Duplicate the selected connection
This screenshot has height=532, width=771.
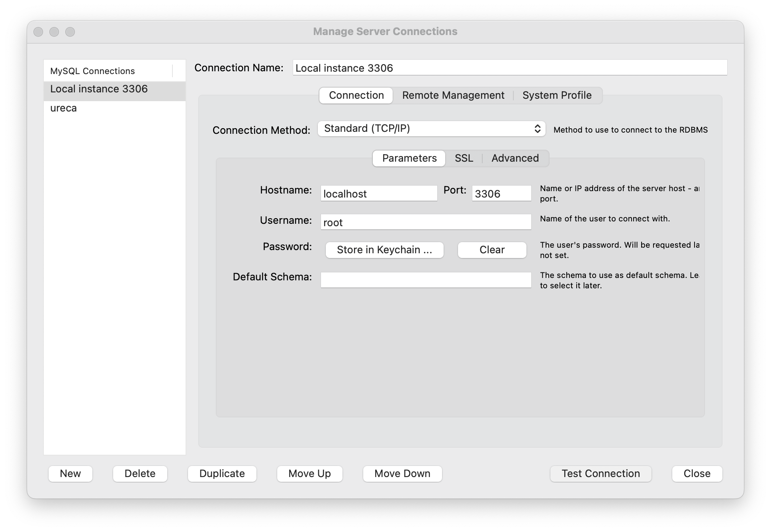coord(222,473)
